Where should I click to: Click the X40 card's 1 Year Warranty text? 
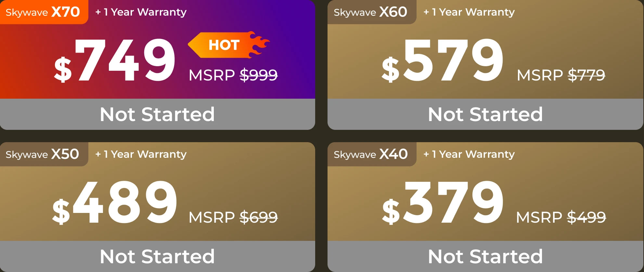tap(469, 154)
